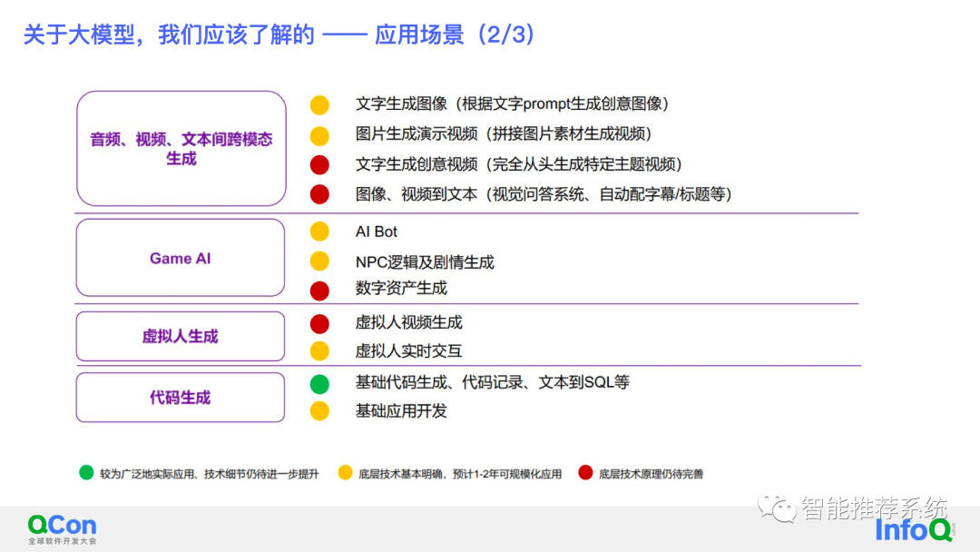Viewport: 980px width, 552px height.
Task: Click the red dot beside 虚拟人视频生成
Action: [319, 323]
